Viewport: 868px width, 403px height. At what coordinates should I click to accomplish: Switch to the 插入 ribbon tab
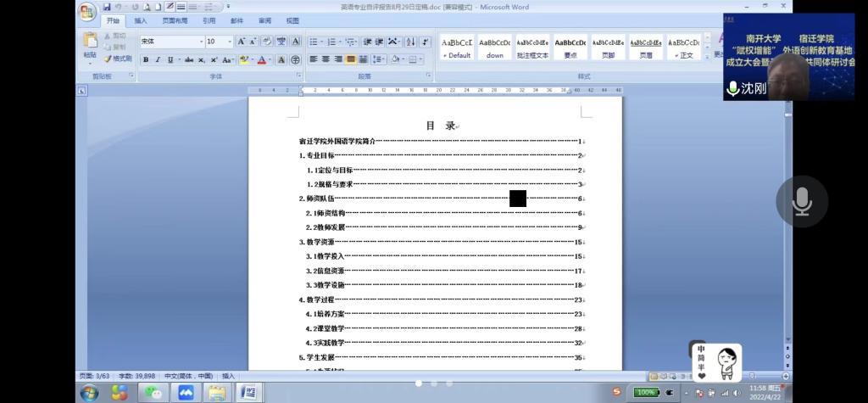click(141, 21)
